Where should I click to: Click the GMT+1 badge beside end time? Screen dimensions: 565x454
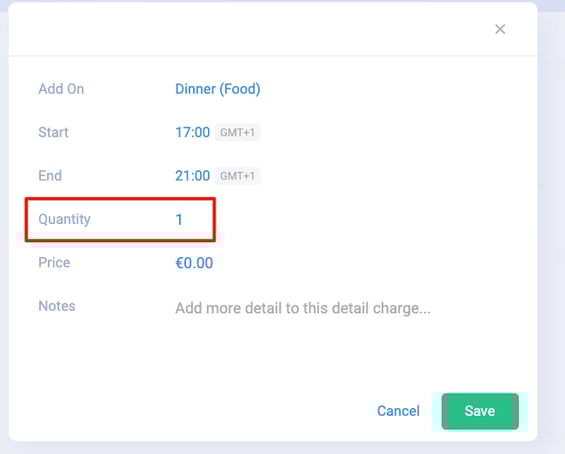[x=237, y=176]
